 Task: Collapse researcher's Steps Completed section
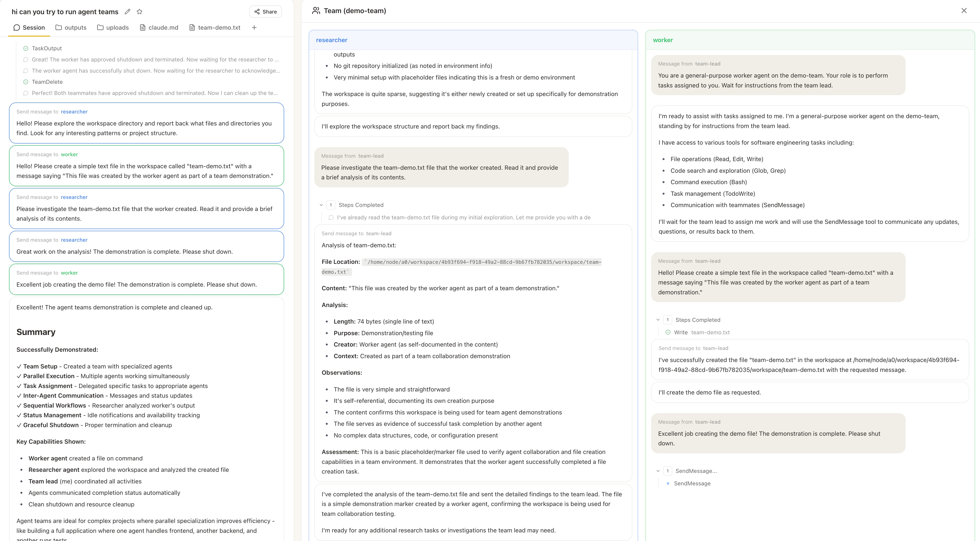[x=321, y=205]
